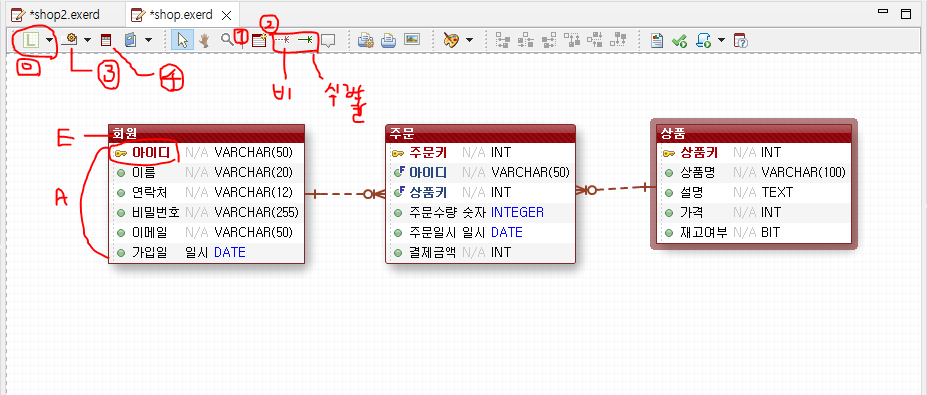Activate the hand Pan tool
927x395 pixels.
point(204,40)
